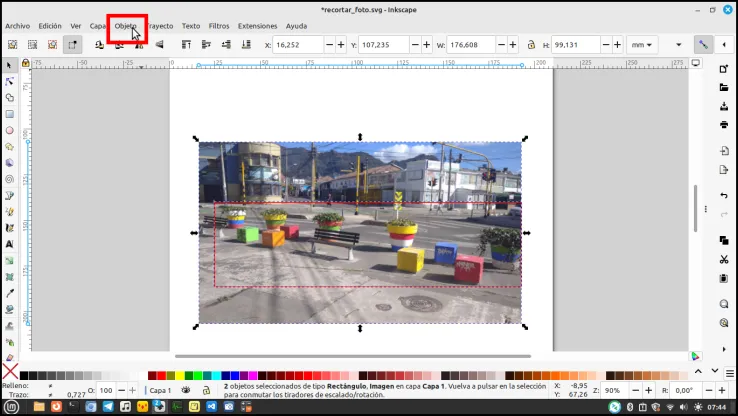This screenshot has height=416, width=738.
Task: Select the Node editing tool
Action: click(x=9, y=81)
